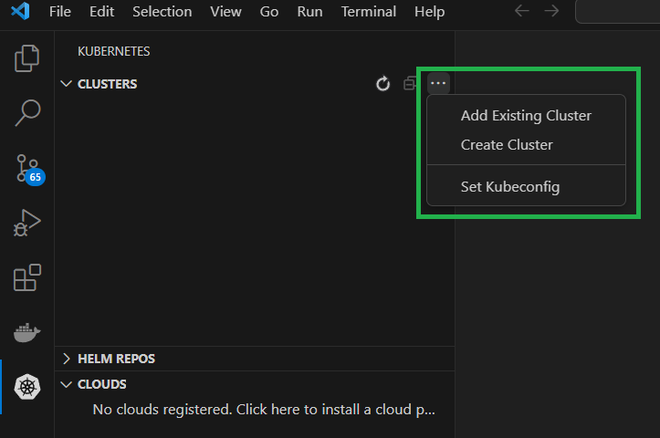
Task: Click the install cloud provider link
Action: [x=264, y=409]
